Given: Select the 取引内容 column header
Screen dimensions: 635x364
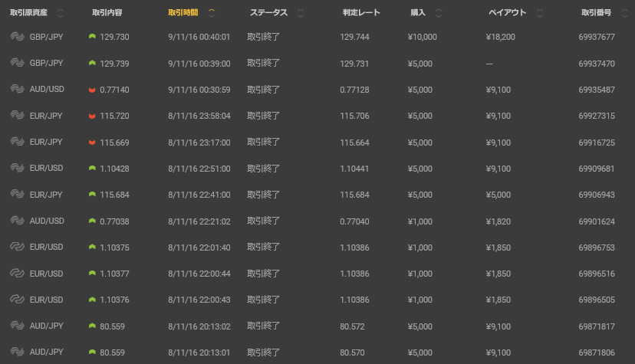Looking at the screenshot, I should 111,13.
